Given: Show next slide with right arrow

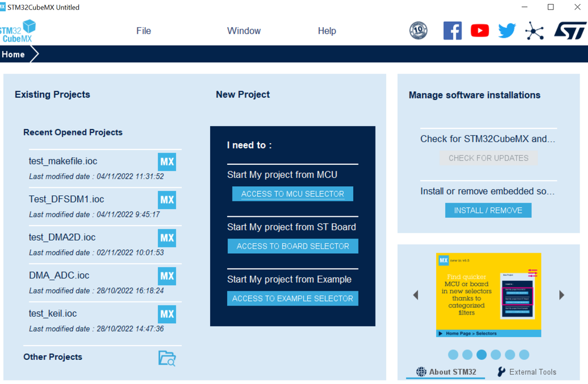Looking at the screenshot, I should (562, 295).
